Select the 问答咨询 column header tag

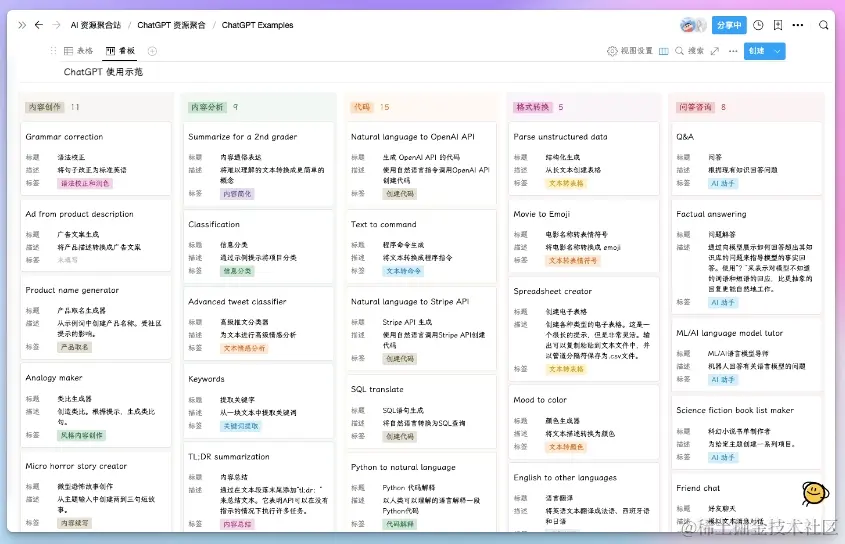(x=696, y=107)
